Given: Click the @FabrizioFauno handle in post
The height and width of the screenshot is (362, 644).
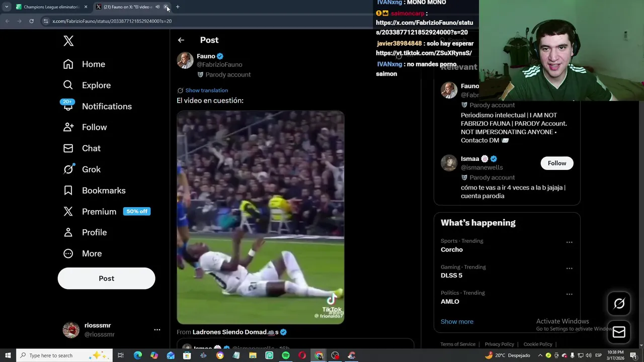Looking at the screenshot, I should pos(219,64).
